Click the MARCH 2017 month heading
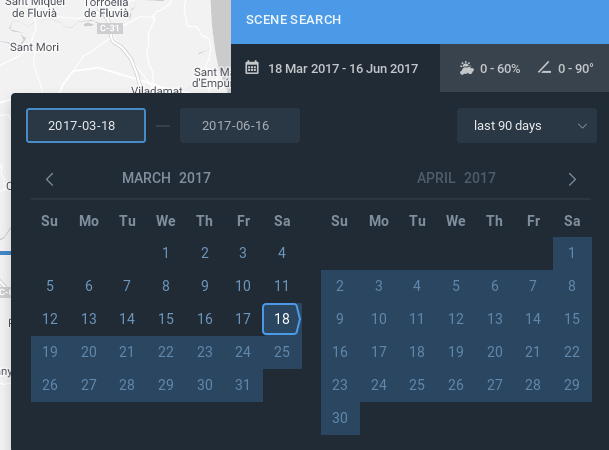The width and height of the screenshot is (609, 450). pyautogui.click(x=166, y=179)
